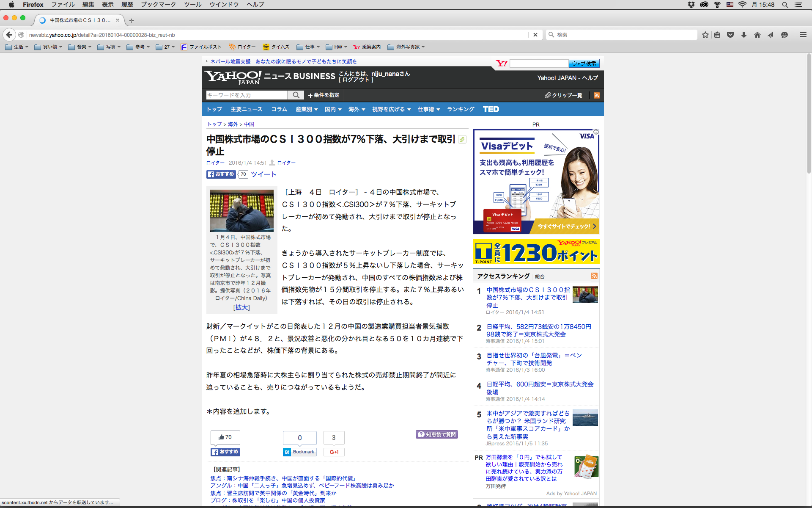Open the Firefox downloads arrow icon
Image resolution: width=812 pixels, height=508 pixels.
point(744,35)
